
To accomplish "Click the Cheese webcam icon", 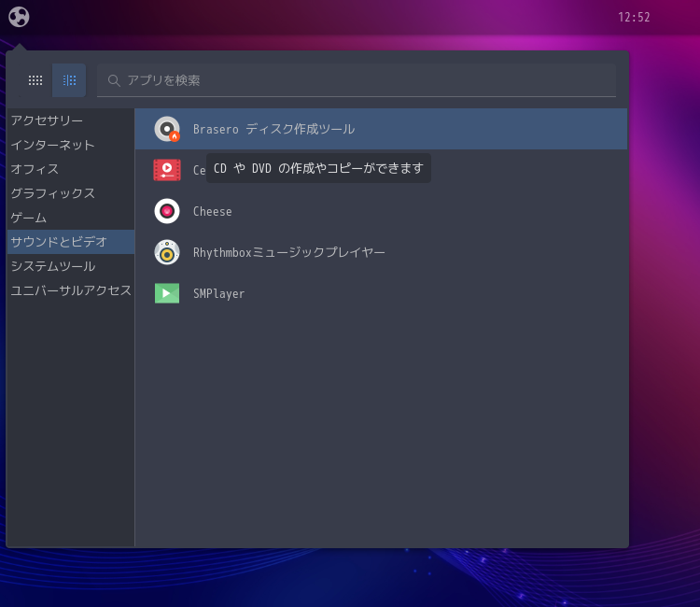I will click(167, 211).
